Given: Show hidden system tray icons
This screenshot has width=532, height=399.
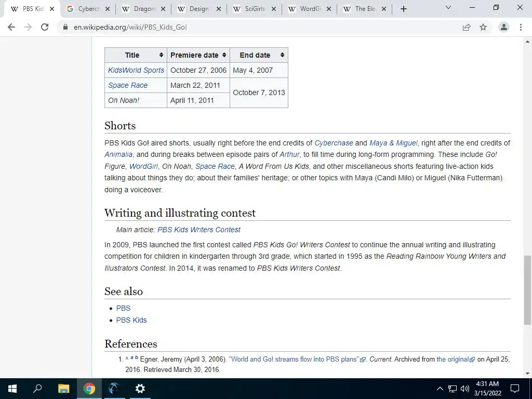Looking at the screenshot, I should point(440,389).
